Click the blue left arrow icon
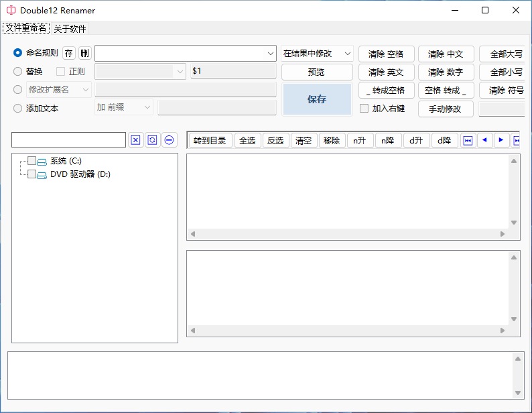Screen dimensions: 532x413 [x=484, y=140]
